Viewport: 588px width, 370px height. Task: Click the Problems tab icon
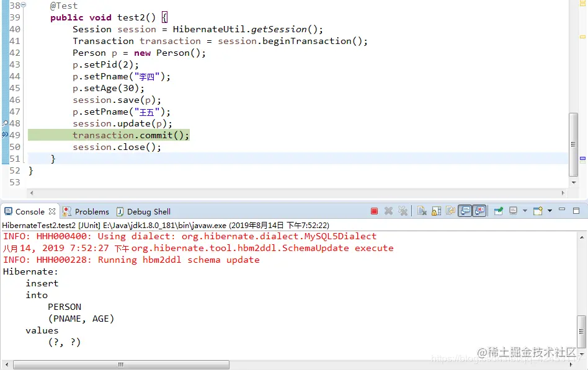(x=67, y=211)
